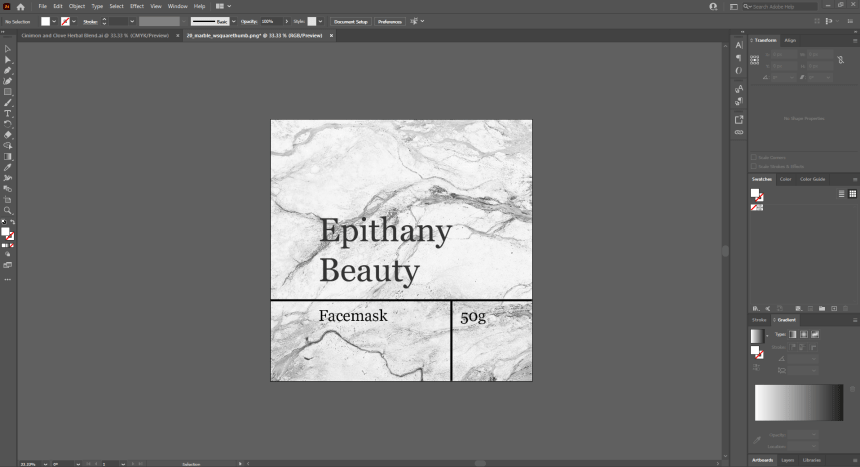Viewport: 860px width, 467px height.
Task: Open the gradient preset dropdown arrow
Action: (765, 335)
